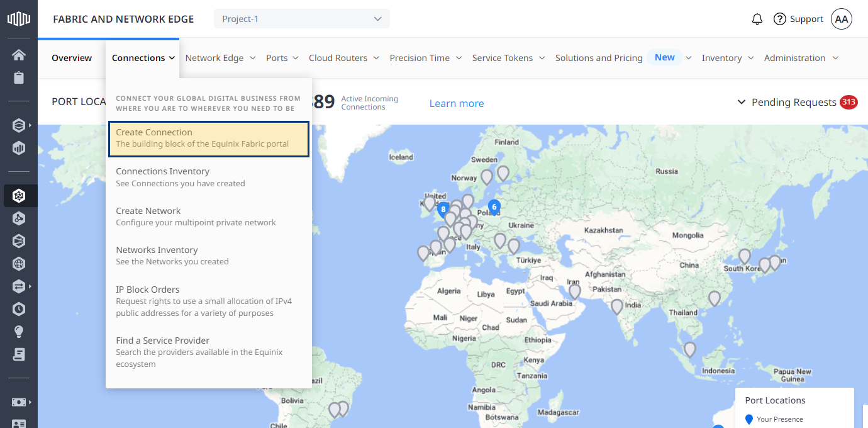Expand the Cloud Routers menu
Viewport: 868px width, 428px height.
pyautogui.click(x=344, y=58)
